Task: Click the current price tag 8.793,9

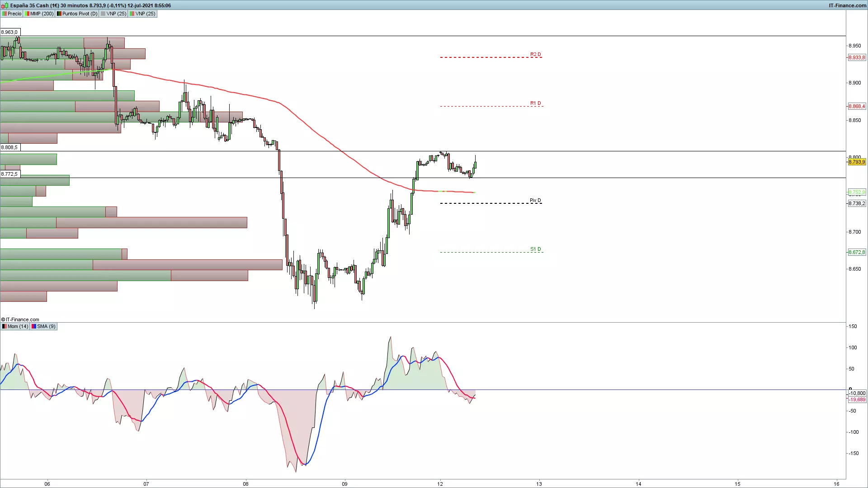Action: 857,162
